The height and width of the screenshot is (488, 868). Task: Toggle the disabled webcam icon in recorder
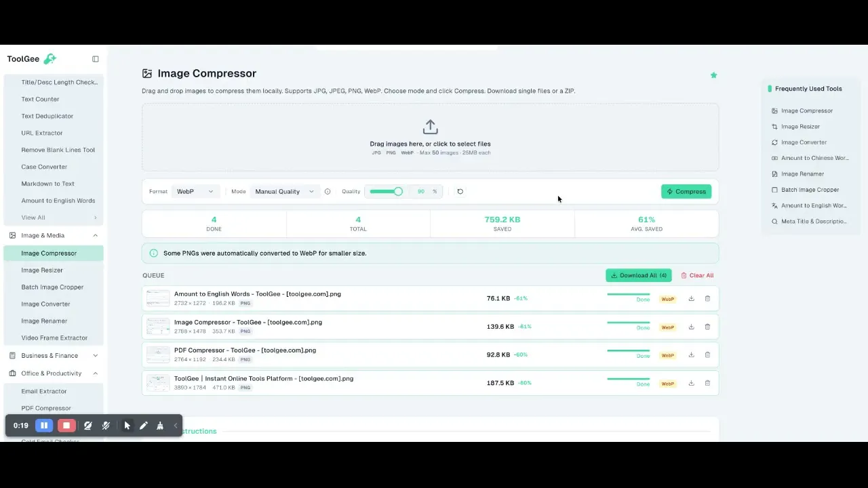click(87, 426)
